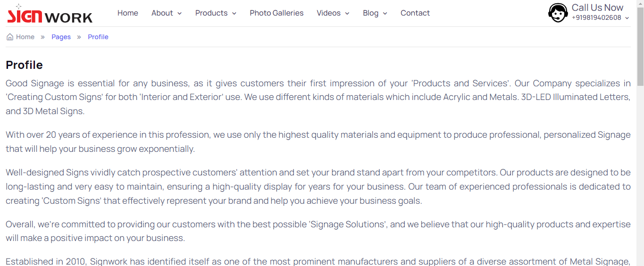Open the About navigation item
This screenshot has height=266, width=644.
point(162,13)
